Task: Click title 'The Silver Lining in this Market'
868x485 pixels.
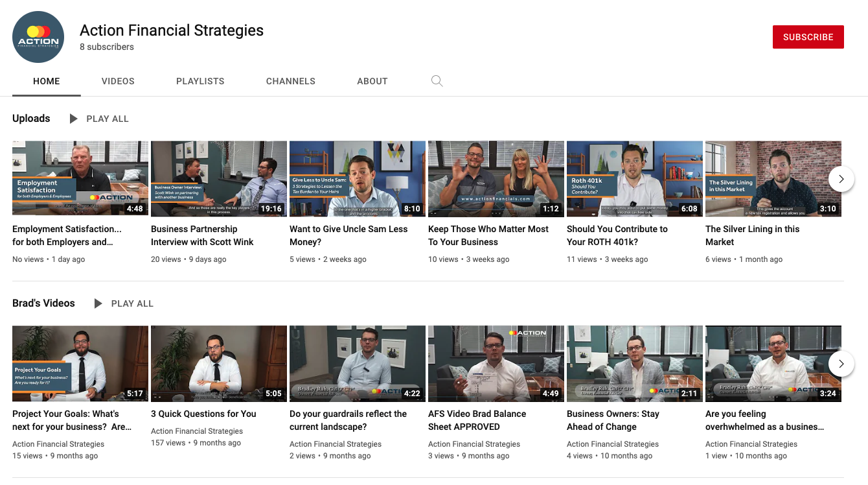Action: coord(753,235)
